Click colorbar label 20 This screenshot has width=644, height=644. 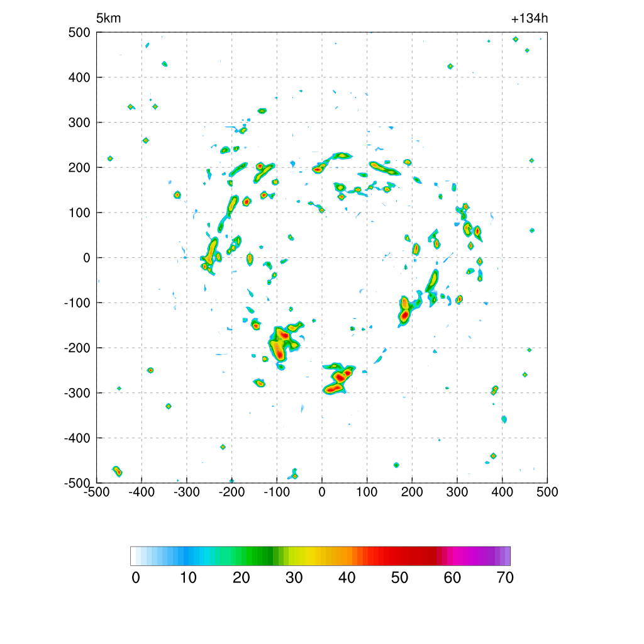pyautogui.click(x=241, y=578)
